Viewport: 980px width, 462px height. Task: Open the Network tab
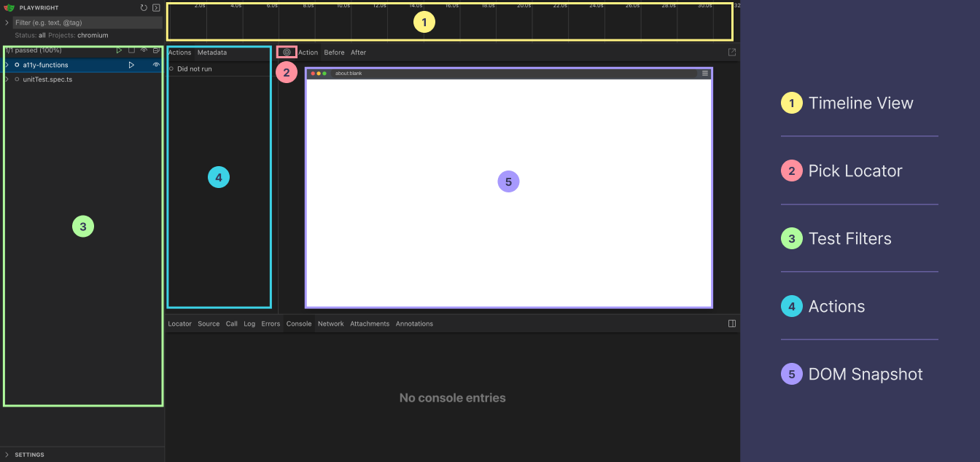click(330, 324)
